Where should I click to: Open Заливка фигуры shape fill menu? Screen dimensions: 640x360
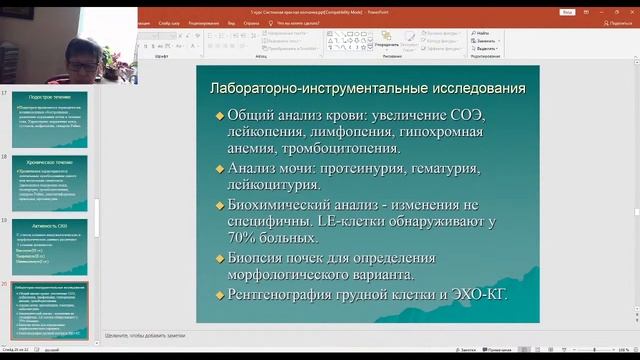click(440, 33)
